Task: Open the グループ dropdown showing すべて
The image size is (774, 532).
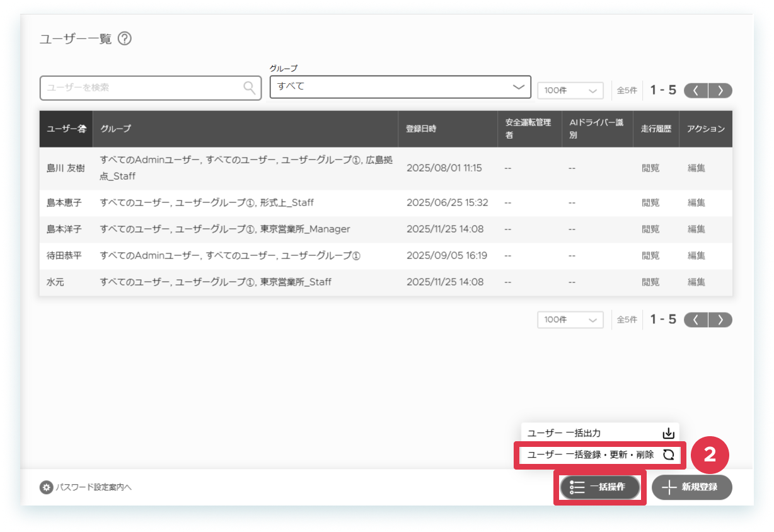Action: click(400, 86)
